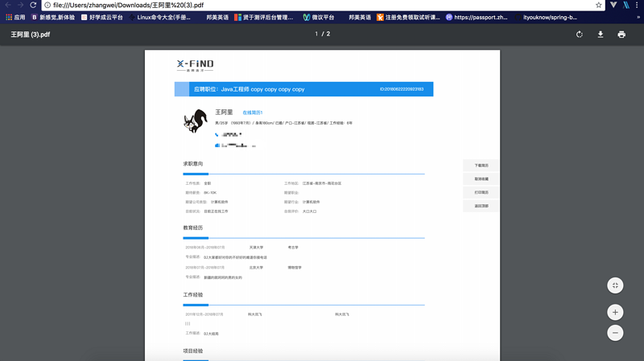Click the browser back arrow
Image resolution: width=644 pixels, height=361 pixels.
8,5
